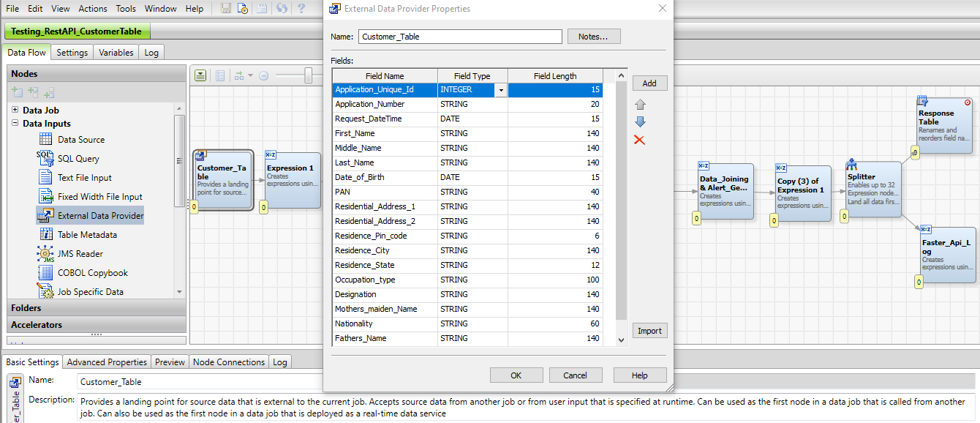Open the Actions menu
The image size is (980, 423).
[92, 9]
